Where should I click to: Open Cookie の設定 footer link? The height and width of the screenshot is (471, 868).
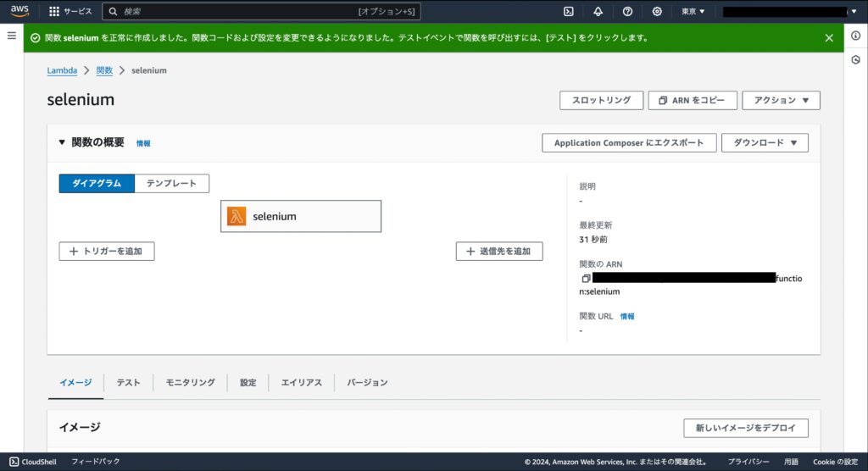point(835,462)
